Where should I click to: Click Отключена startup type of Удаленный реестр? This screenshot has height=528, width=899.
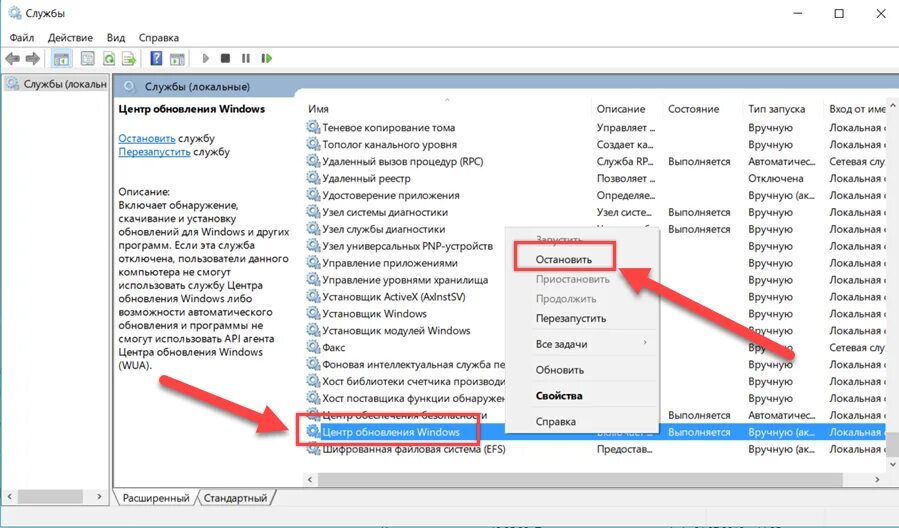(x=775, y=178)
